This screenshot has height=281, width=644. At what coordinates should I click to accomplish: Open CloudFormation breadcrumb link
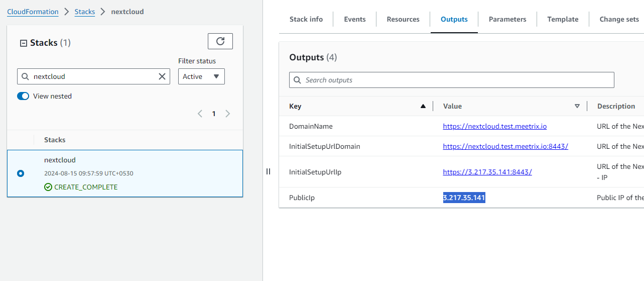[33, 12]
